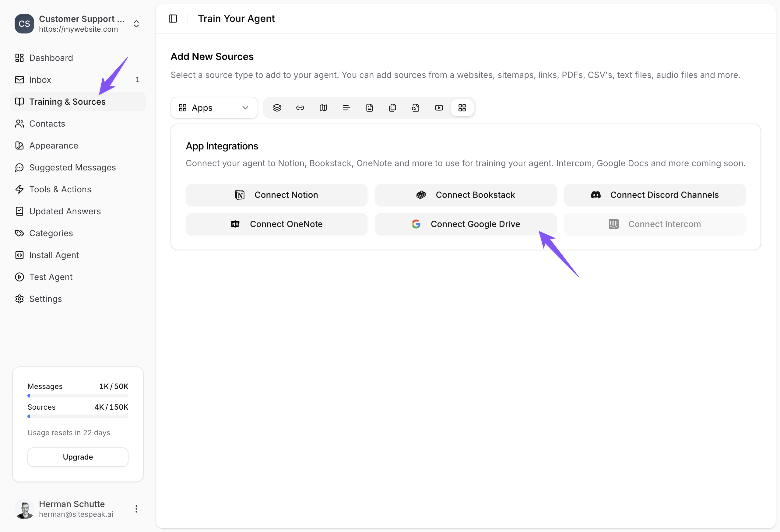Click the Upgrade button
780x532 pixels.
point(78,457)
